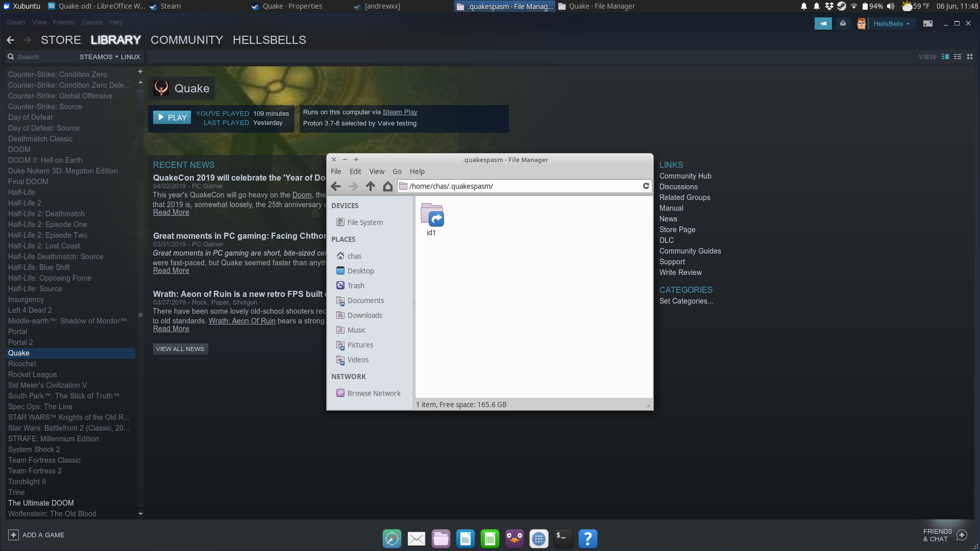Switch library to detail view
This screenshot has width=980, height=551.
coord(945,57)
